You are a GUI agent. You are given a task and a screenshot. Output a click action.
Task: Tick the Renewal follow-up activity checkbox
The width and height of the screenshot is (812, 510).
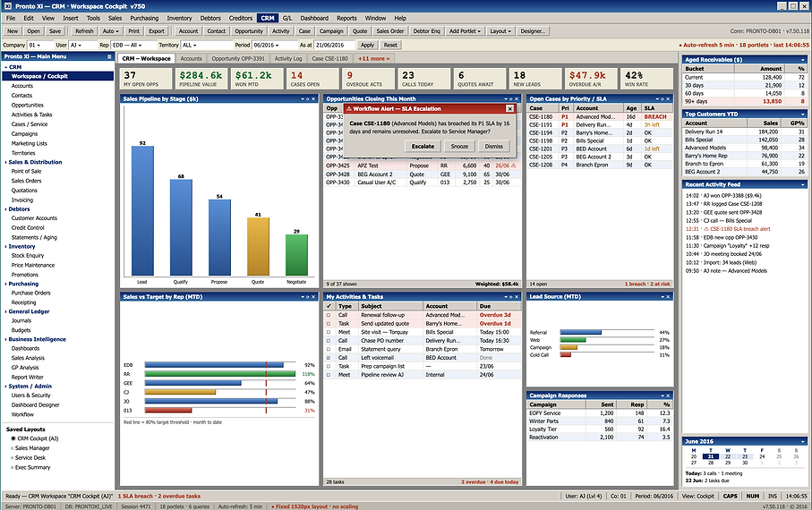pos(329,315)
